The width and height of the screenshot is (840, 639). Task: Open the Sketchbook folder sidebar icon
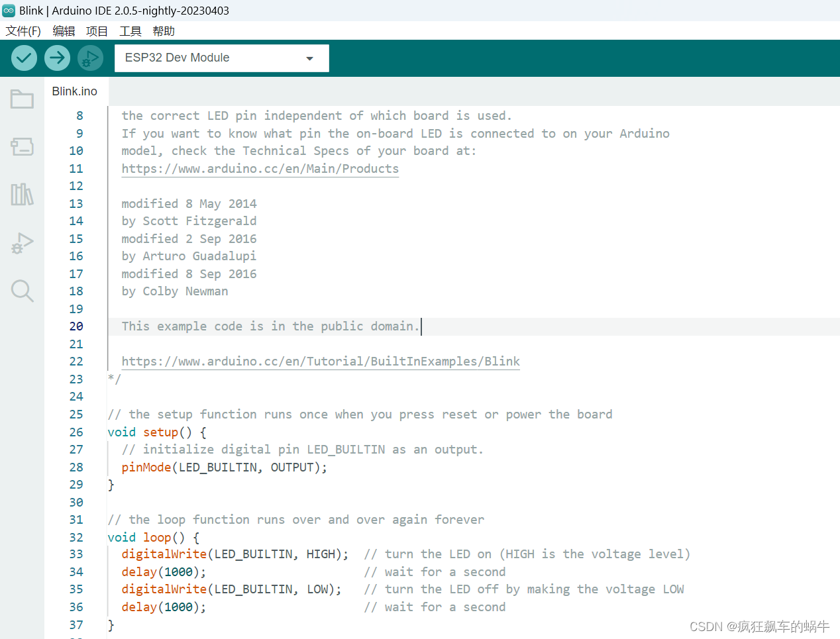pyautogui.click(x=22, y=99)
